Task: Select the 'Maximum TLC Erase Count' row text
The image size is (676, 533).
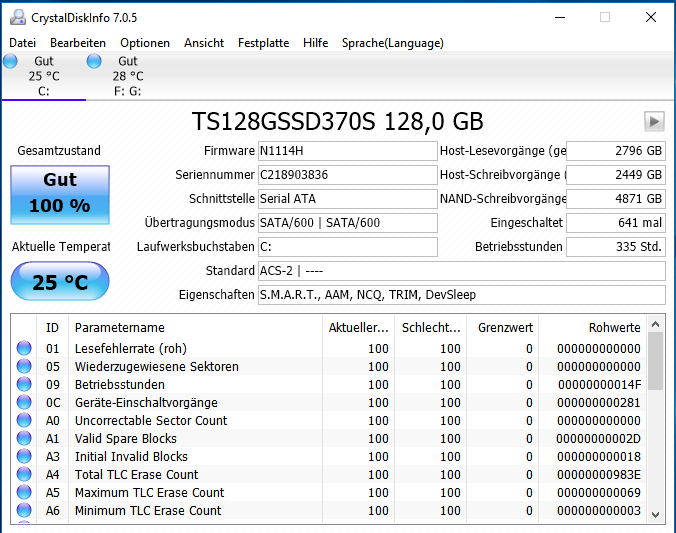Action: 150,492
